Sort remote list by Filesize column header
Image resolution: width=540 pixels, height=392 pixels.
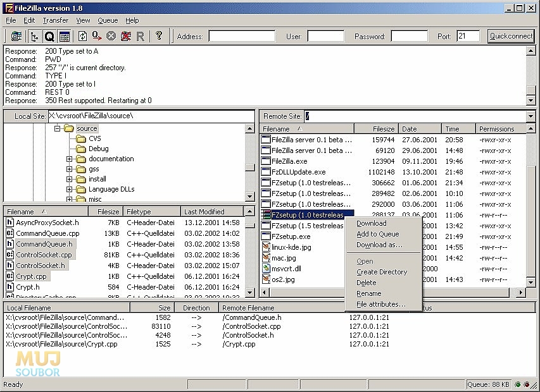376,129
